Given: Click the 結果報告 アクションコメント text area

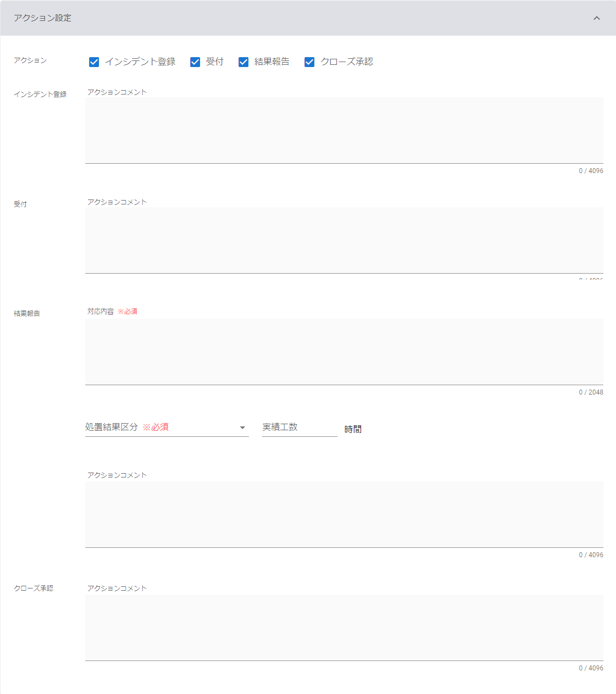Looking at the screenshot, I should (x=344, y=514).
